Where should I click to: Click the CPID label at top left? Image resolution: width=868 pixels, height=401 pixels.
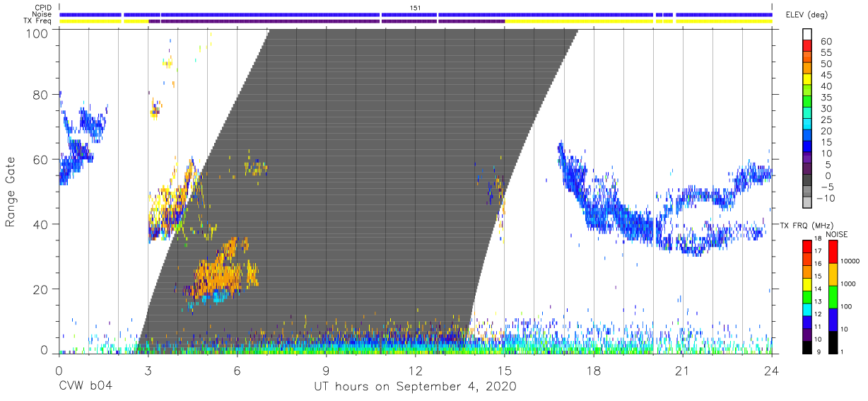(42, 8)
